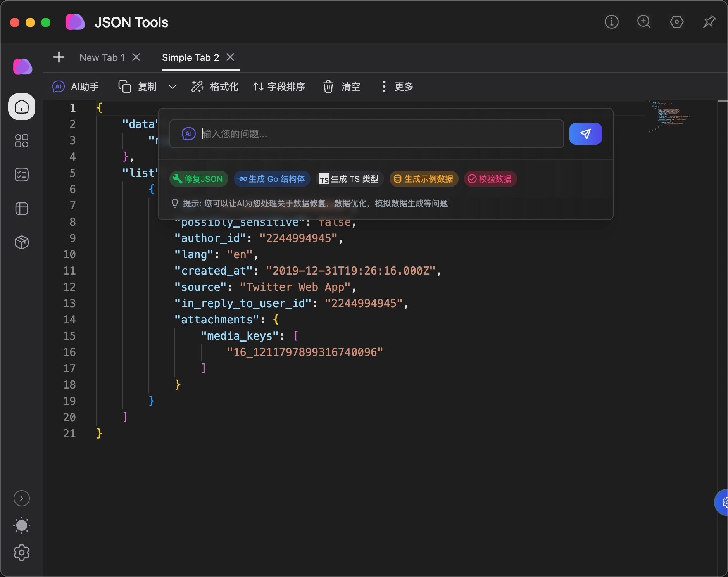Viewport: 728px width, 577px height.
Task: Click line number 21
Action: tap(69, 434)
